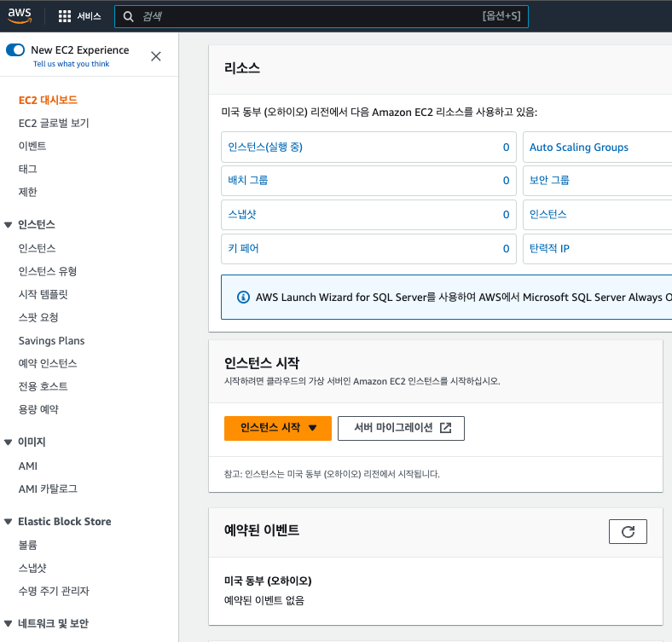Click the 0 count for 키 페어
This screenshot has width=672, height=642.
[x=507, y=249]
